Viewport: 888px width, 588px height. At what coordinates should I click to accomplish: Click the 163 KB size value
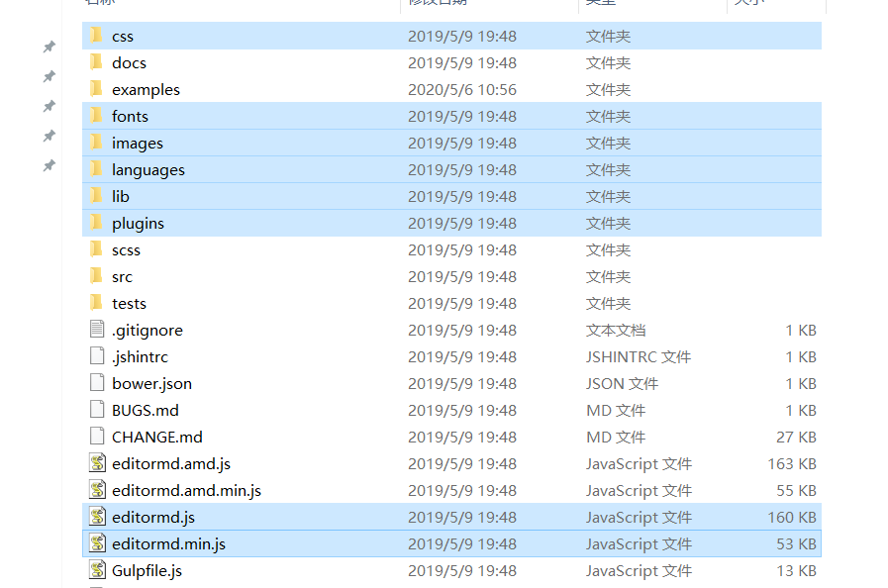coord(792,464)
